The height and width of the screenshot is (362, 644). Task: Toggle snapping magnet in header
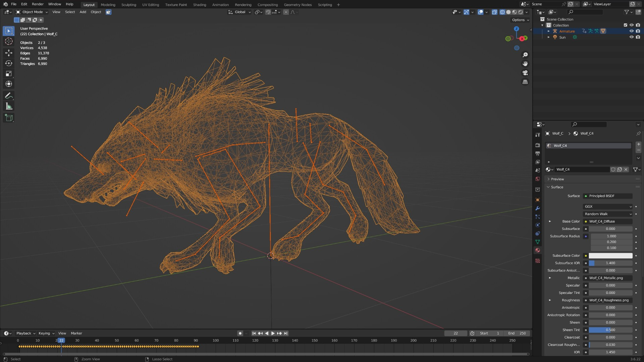[x=268, y=12]
